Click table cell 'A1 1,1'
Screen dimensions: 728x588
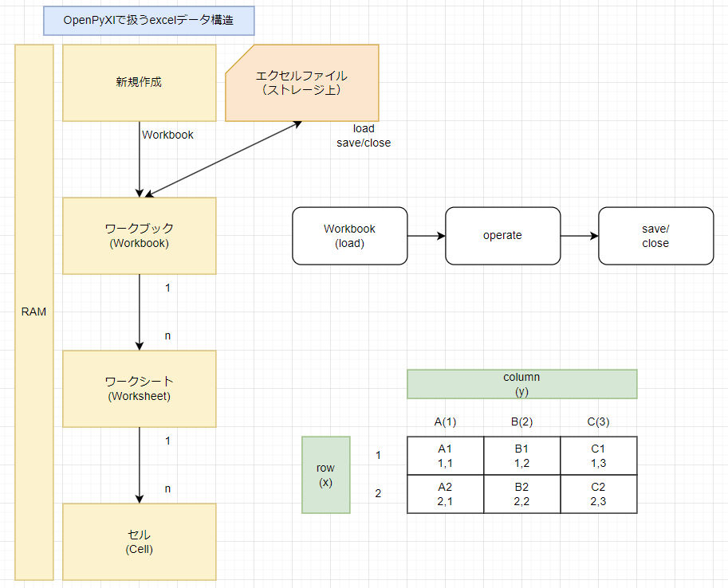(x=445, y=456)
